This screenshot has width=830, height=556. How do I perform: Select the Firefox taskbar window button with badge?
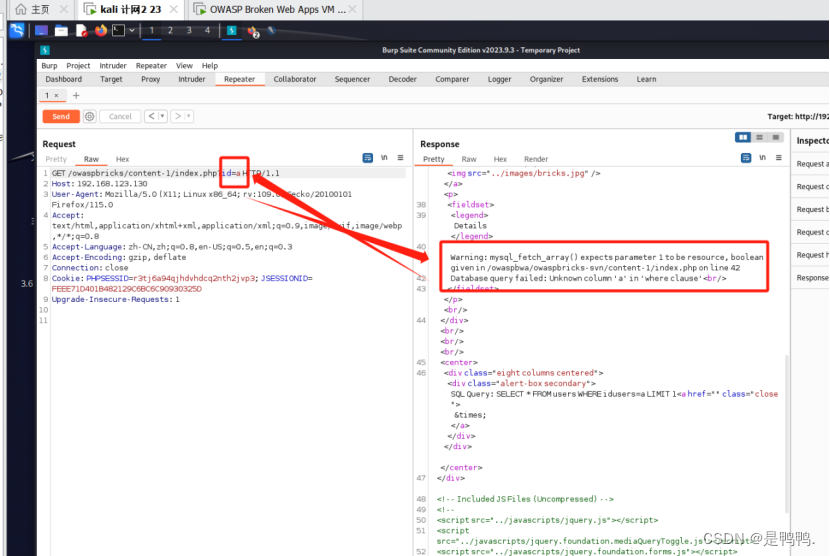(x=253, y=31)
